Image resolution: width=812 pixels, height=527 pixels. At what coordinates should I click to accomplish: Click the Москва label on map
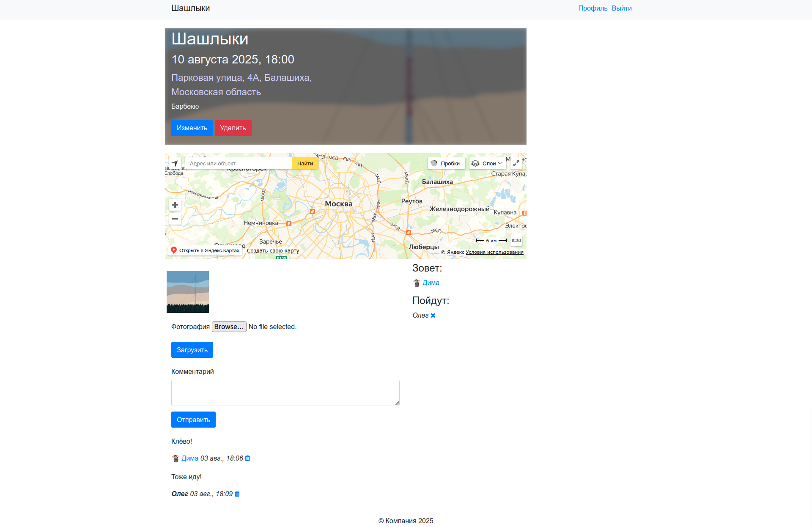[x=339, y=204]
